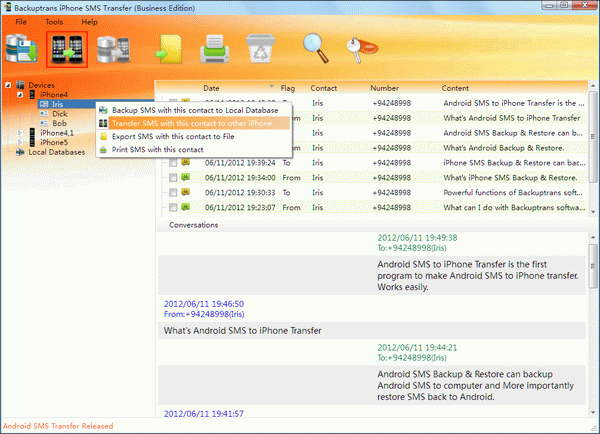Select contact Bob in device tree
The image size is (600, 434).
59,123
